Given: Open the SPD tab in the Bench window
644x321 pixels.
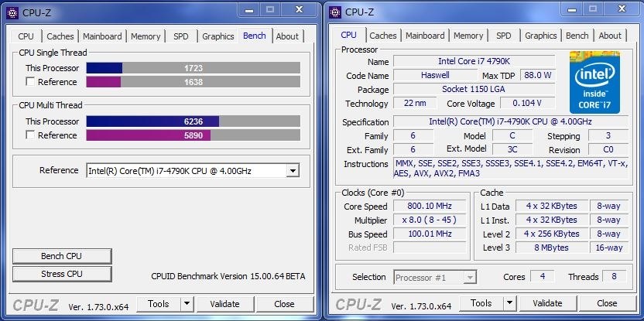Looking at the screenshot, I should click(x=180, y=36).
